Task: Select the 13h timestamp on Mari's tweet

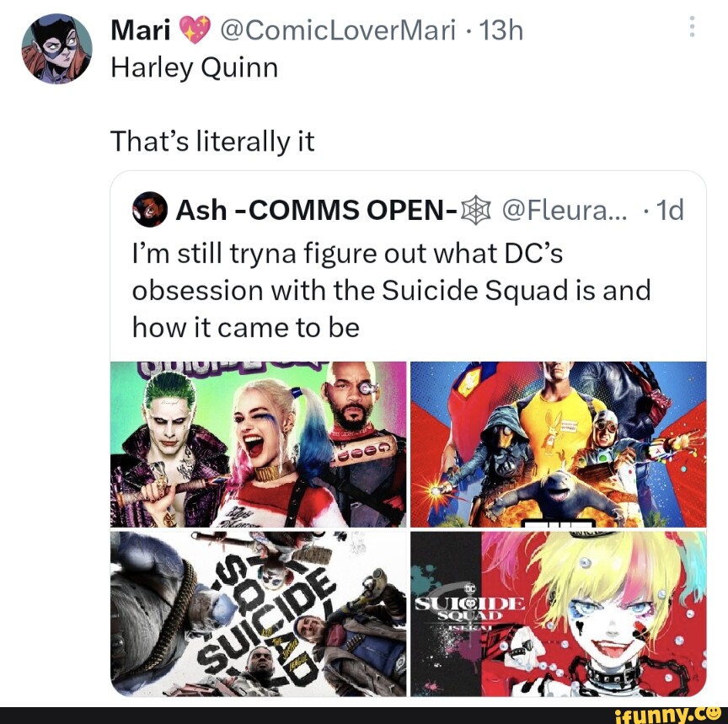Action: [500, 28]
